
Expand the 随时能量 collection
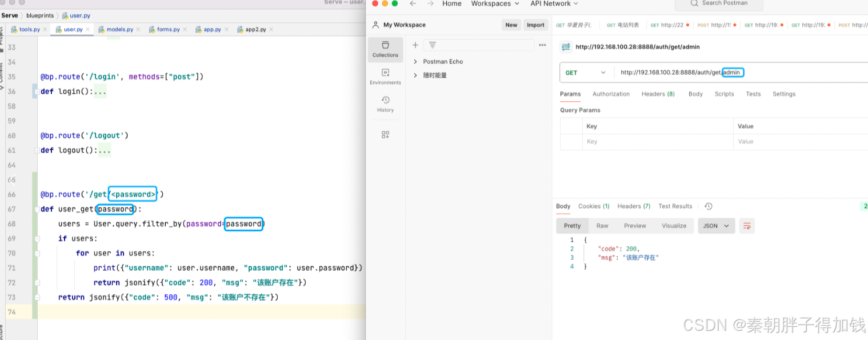coord(415,75)
